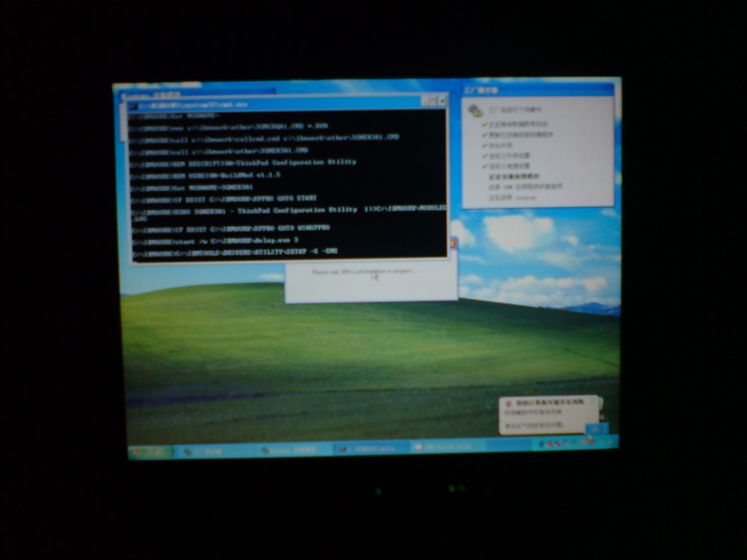Close the cmd.exe command prompt window
The height and width of the screenshot is (560, 747).
(442, 101)
